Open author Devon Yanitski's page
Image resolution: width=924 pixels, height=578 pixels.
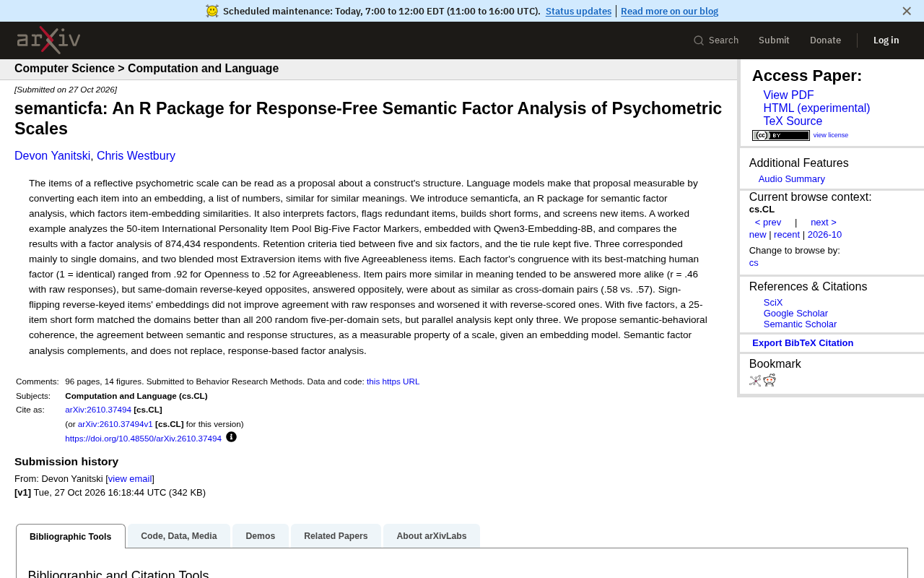(53, 156)
